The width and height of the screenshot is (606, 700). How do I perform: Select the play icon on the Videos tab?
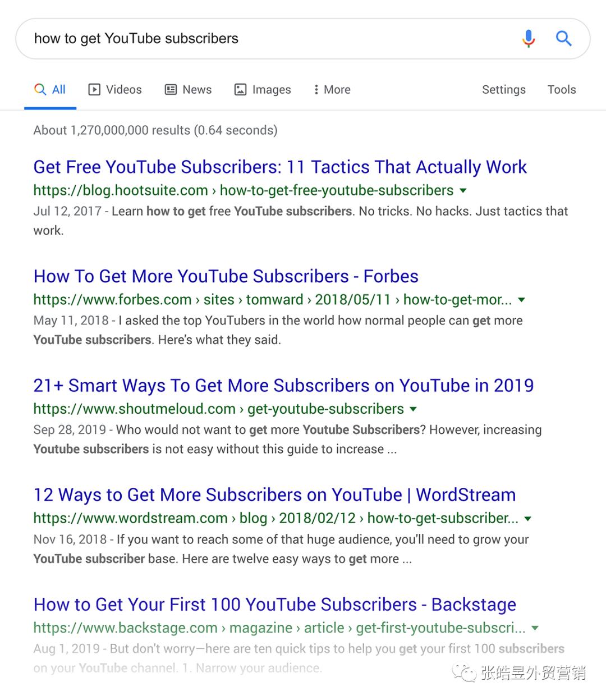(x=94, y=89)
